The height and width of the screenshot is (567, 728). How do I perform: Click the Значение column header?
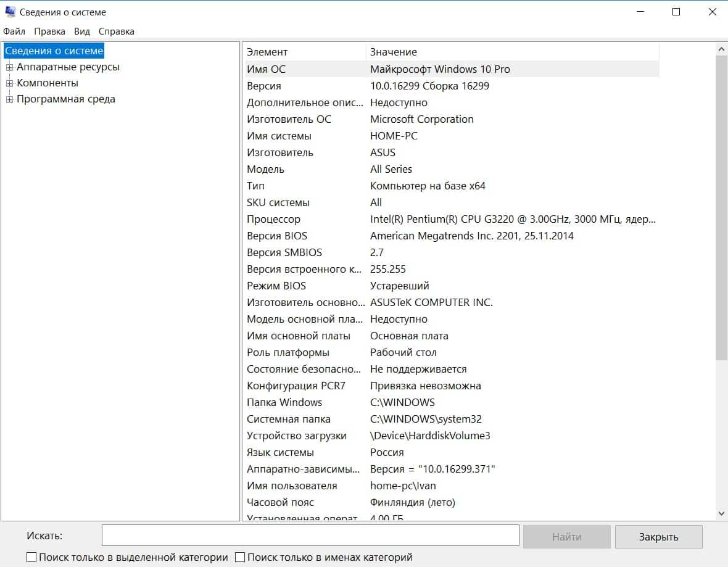512,52
